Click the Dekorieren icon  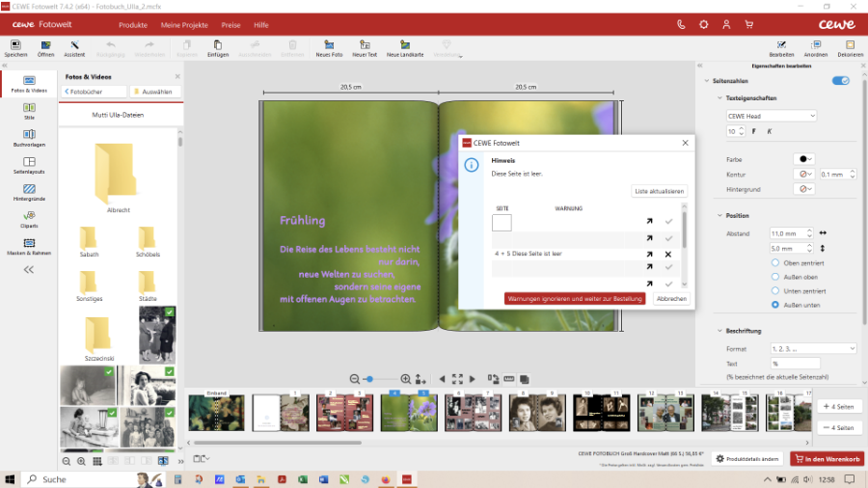tap(850, 45)
